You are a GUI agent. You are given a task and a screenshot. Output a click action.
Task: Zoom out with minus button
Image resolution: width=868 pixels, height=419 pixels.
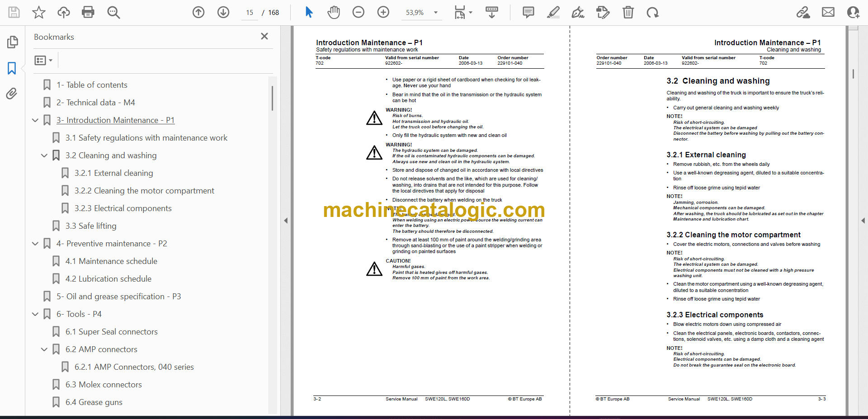[x=359, y=12]
